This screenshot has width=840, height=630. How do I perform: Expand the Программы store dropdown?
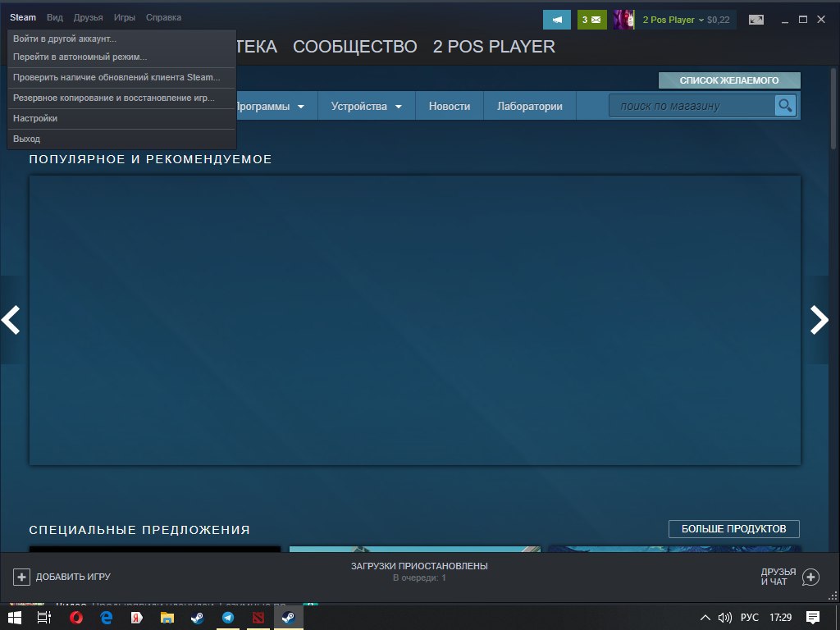coord(270,106)
